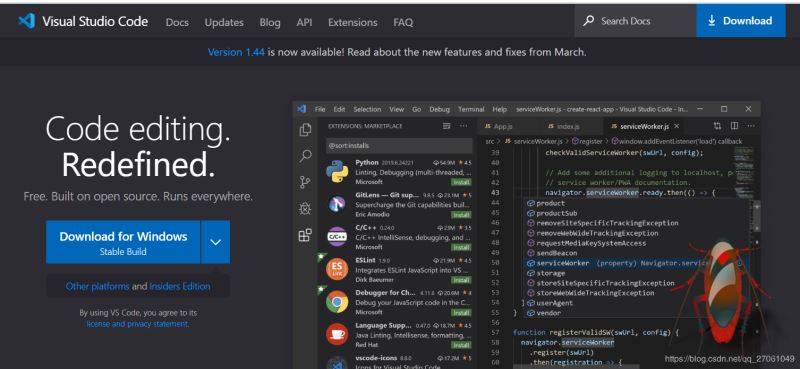800x369 pixels.
Task: Click the Visual Studio Code logo in header
Action: pos(27,21)
